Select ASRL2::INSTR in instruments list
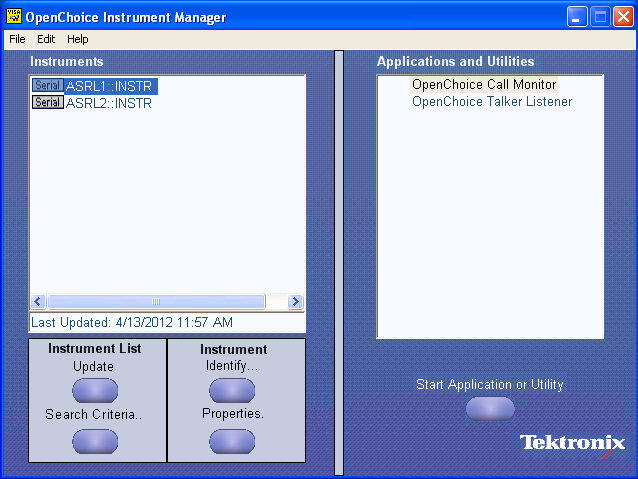The image size is (638, 479). [108, 103]
